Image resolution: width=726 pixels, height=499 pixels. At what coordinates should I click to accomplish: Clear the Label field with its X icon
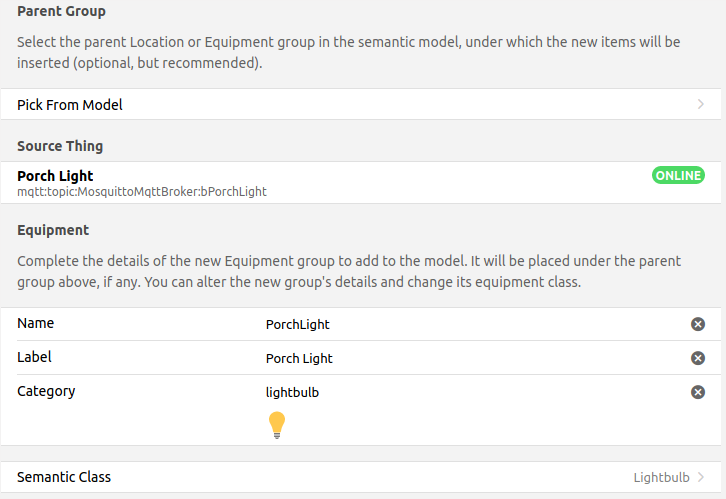698,358
